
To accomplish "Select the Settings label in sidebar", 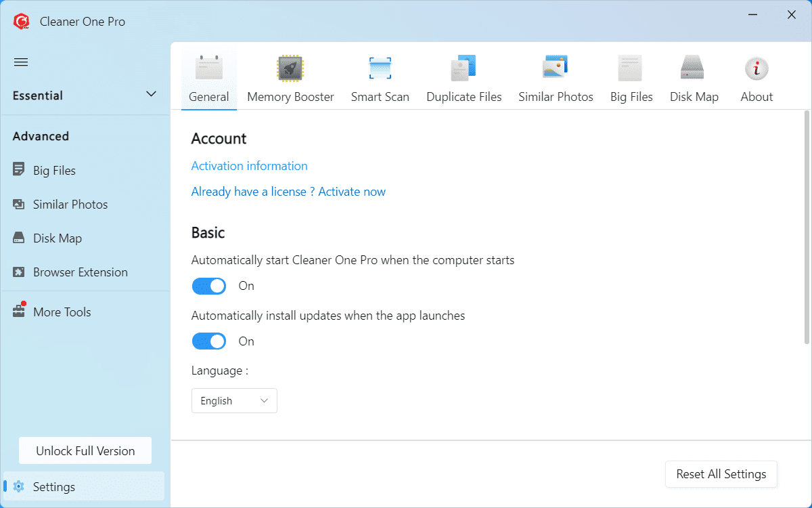I will [x=54, y=487].
